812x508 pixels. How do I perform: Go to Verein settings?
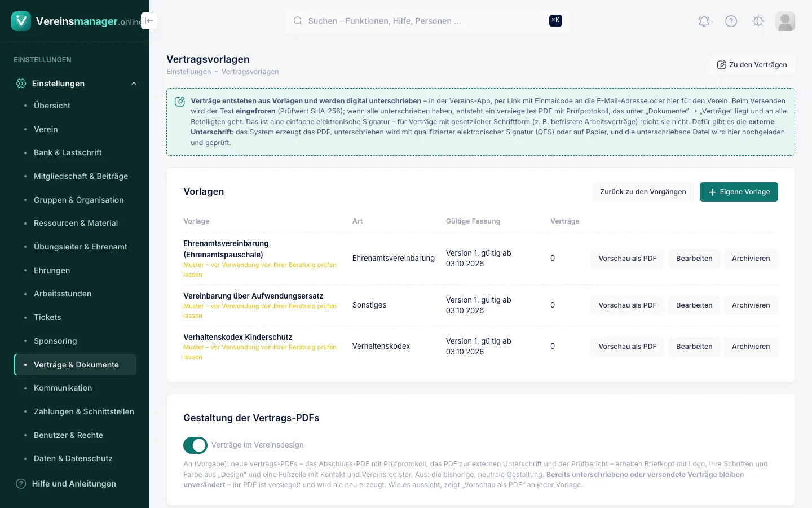pyautogui.click(x=75, y=129)
